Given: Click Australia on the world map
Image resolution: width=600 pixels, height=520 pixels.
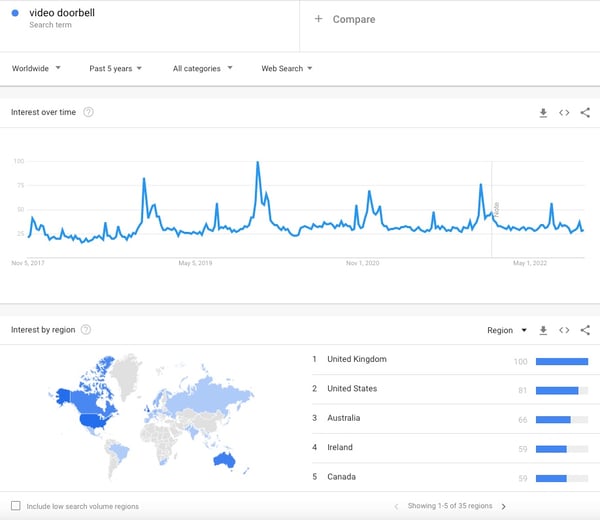Looking at the screenshot, I should pos(224,460).
